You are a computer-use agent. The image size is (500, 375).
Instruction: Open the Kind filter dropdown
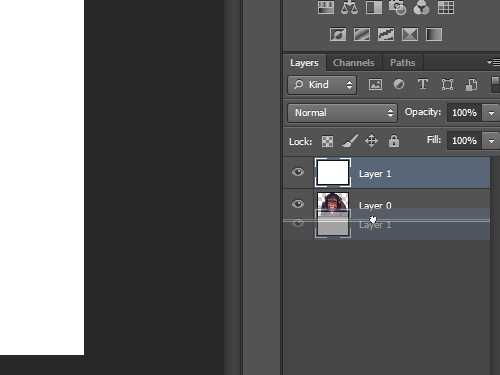coord(322,85)
